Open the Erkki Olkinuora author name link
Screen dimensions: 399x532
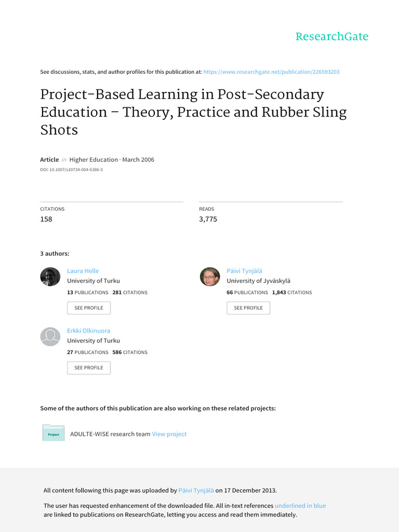coord(88,330)
